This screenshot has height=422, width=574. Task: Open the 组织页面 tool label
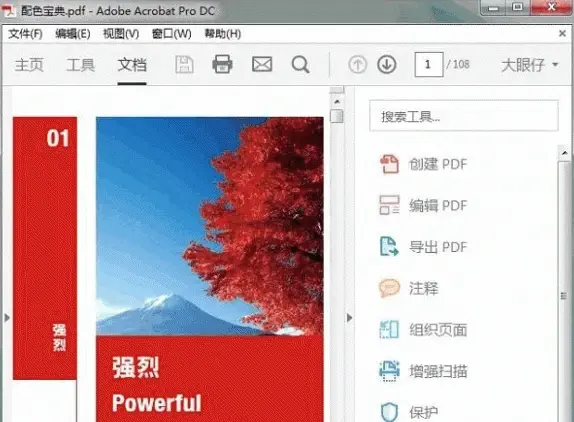coord(438,330)
